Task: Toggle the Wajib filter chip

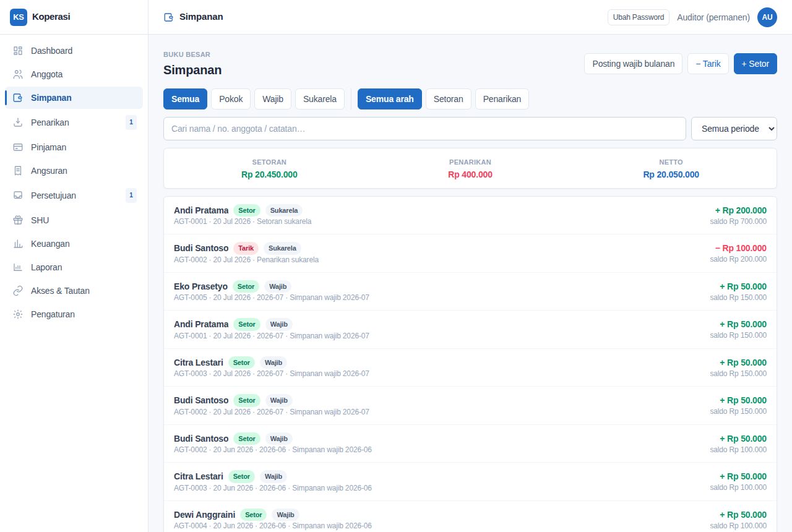Action: coord(273,99)
